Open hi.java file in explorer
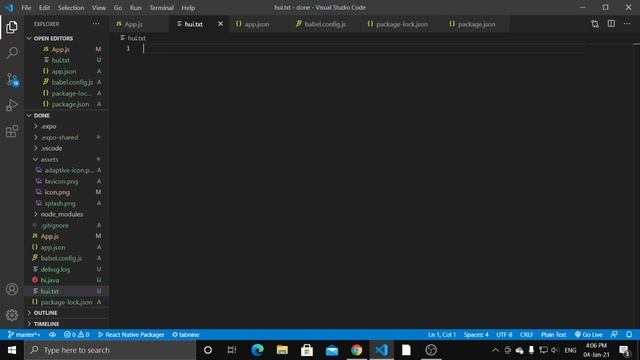This screenshot has height=360, width=640. click(50, 280)
